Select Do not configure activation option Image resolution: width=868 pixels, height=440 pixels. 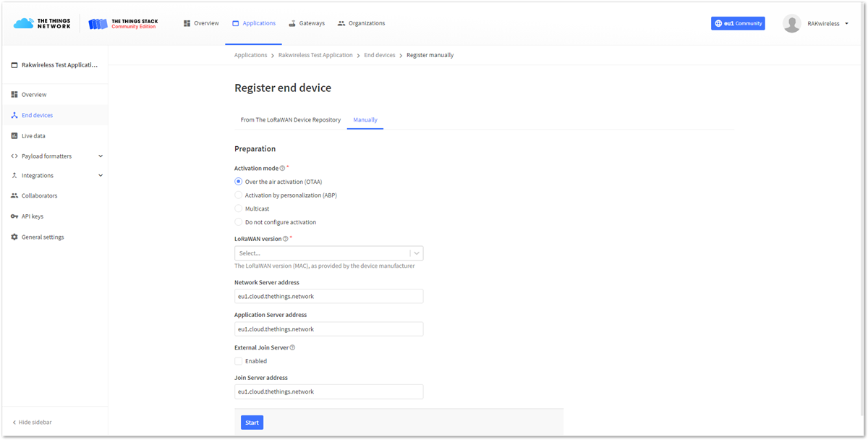tap(239, 222)
